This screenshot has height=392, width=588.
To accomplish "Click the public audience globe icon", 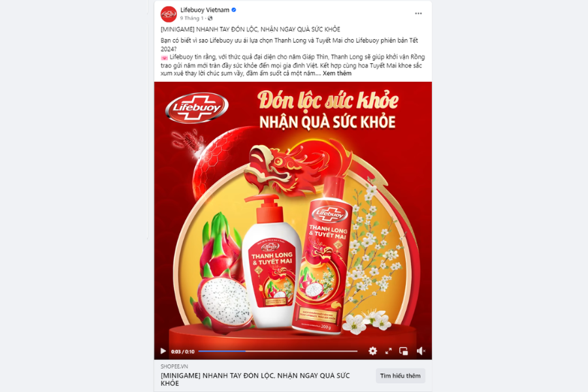I will click(x=210, y=18).
